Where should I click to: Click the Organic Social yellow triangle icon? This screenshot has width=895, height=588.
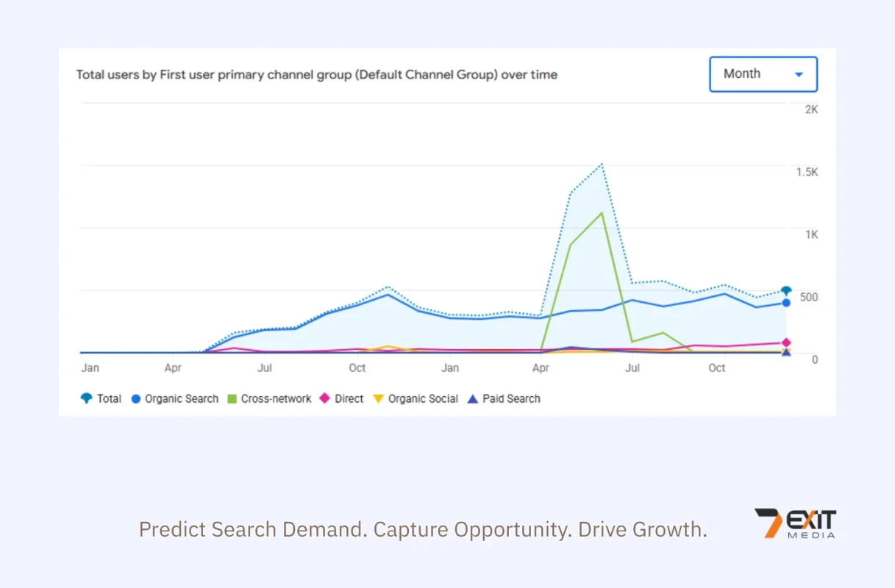(379, 398)
